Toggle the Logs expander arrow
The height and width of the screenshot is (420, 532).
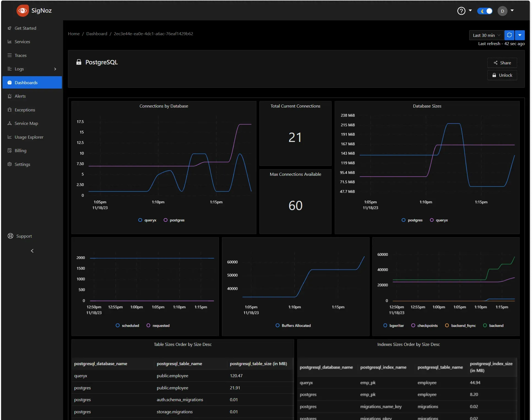[x=55, y=68]
